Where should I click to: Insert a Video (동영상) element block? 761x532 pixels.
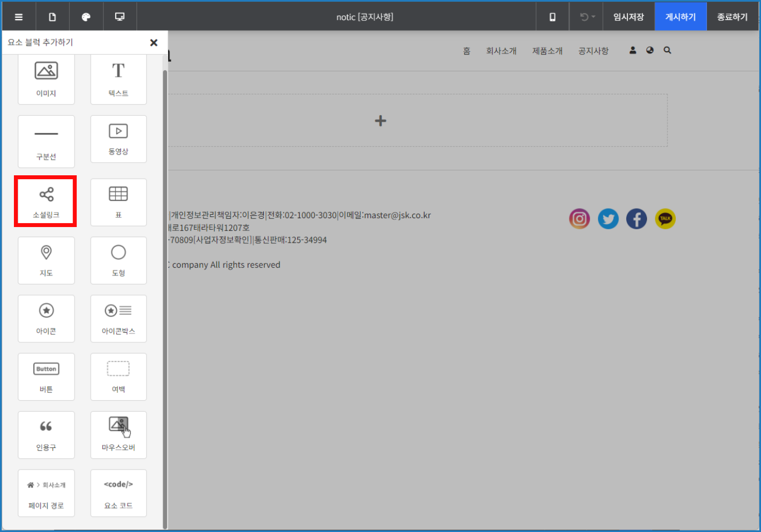pos(118,139)
